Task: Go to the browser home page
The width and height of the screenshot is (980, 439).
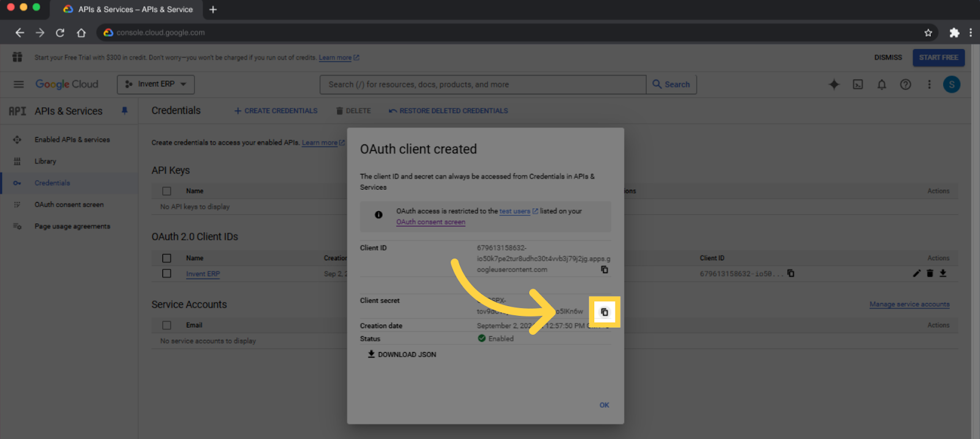Action: tap(81, 32)
